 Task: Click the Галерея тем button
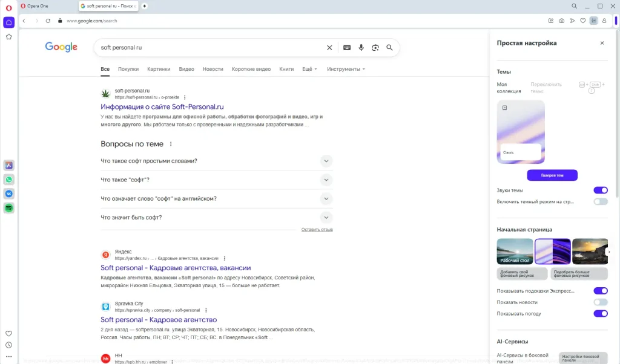click(552, 175)
